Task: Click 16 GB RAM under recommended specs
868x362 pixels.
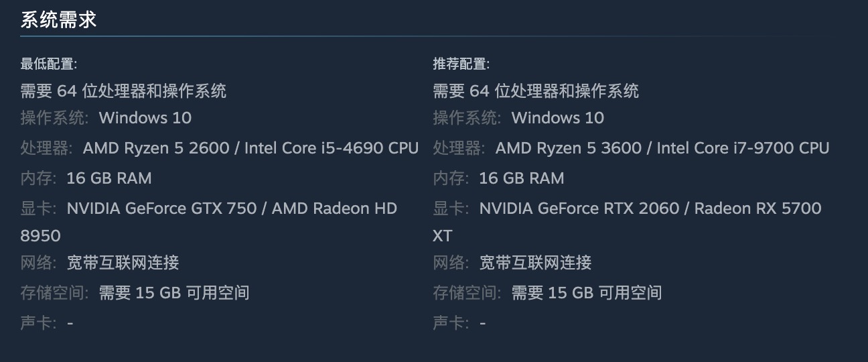Action: (522, 178)
